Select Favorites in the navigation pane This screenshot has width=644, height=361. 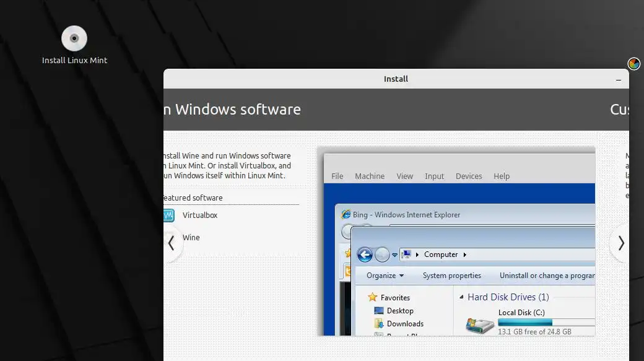(395, 298)
